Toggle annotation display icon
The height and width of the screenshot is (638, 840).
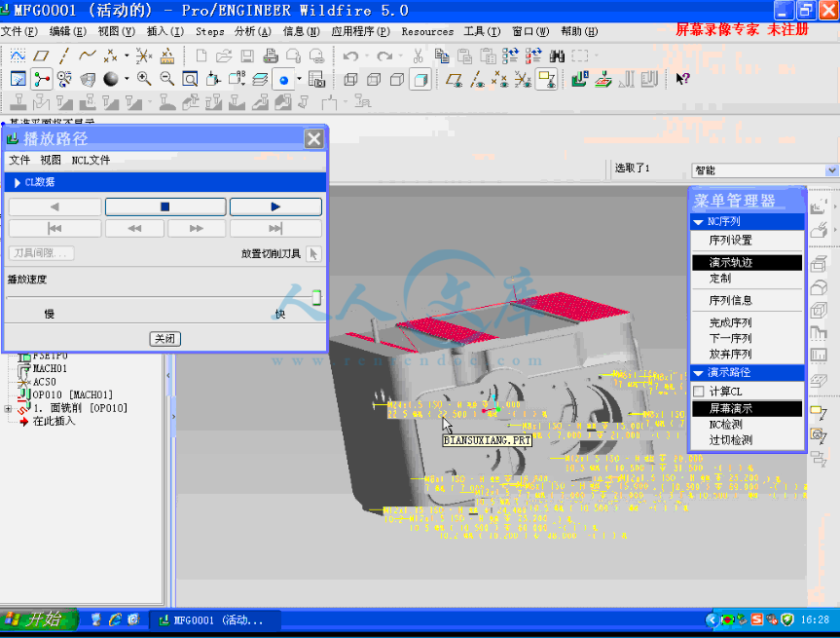tap(546, 80)
